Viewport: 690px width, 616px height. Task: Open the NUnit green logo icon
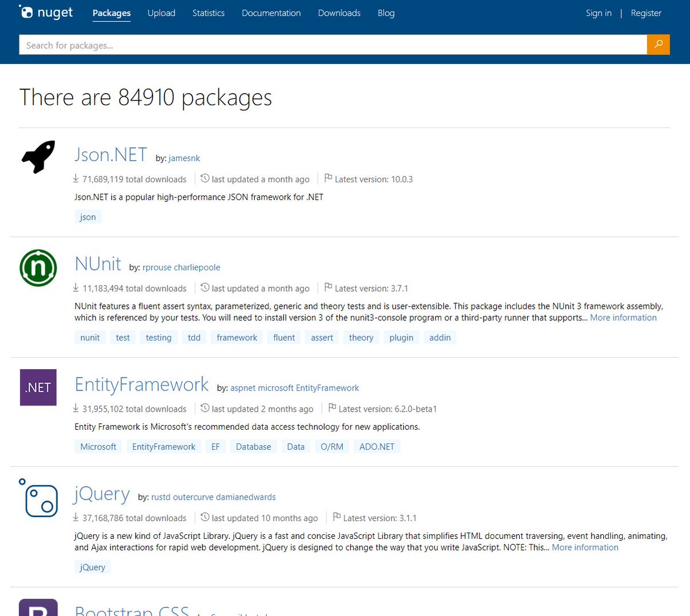click(x=38, y=268)
